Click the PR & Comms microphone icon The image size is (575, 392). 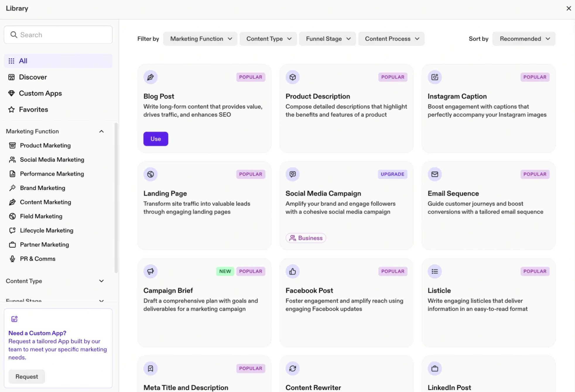tap(12, 259)
